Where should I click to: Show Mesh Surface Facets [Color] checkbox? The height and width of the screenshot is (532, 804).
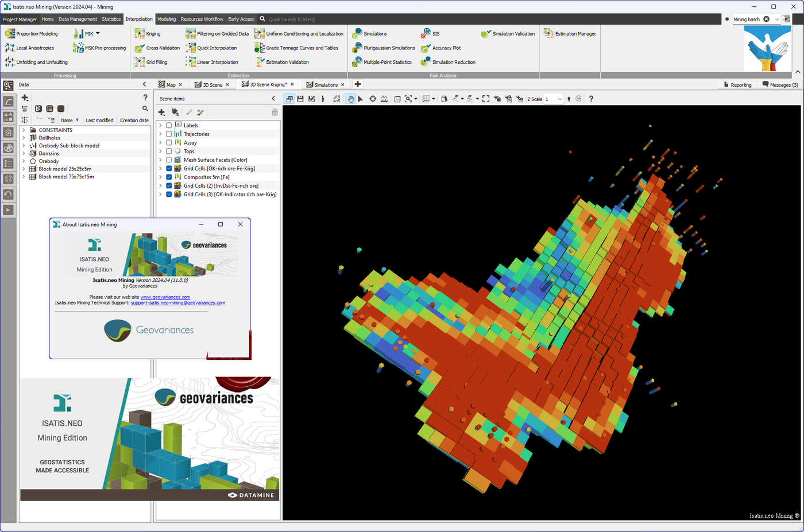point(169,160)
